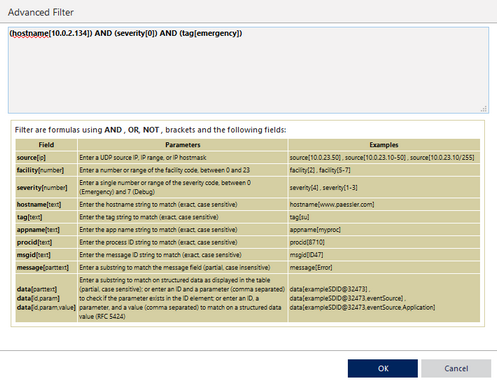497x384 pixels.
Task: Click the message[parttext] field cell
Action: tap(46, 268)
